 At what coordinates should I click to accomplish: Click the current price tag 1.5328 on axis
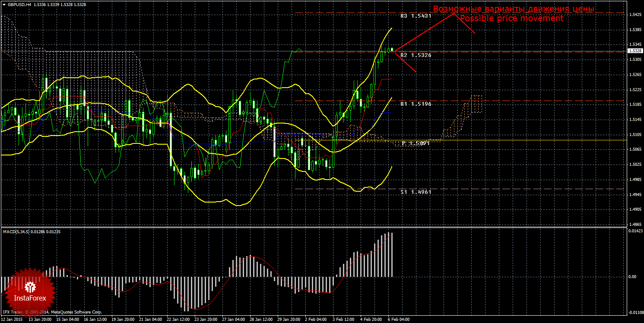(635, 51)
